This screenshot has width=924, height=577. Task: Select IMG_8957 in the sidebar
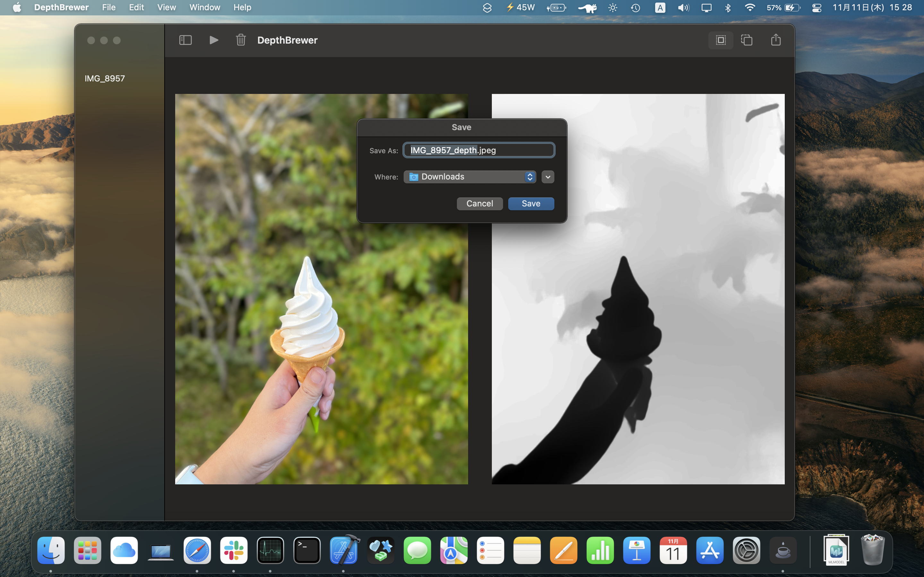[x=105, y=79]
